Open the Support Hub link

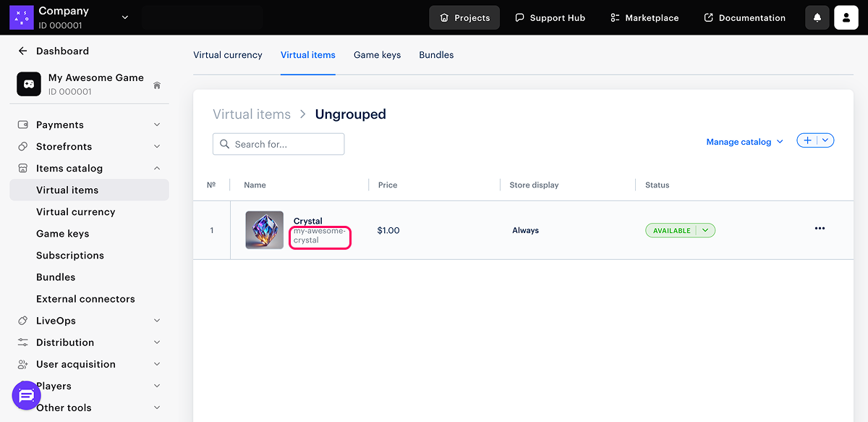click(550, 17)
